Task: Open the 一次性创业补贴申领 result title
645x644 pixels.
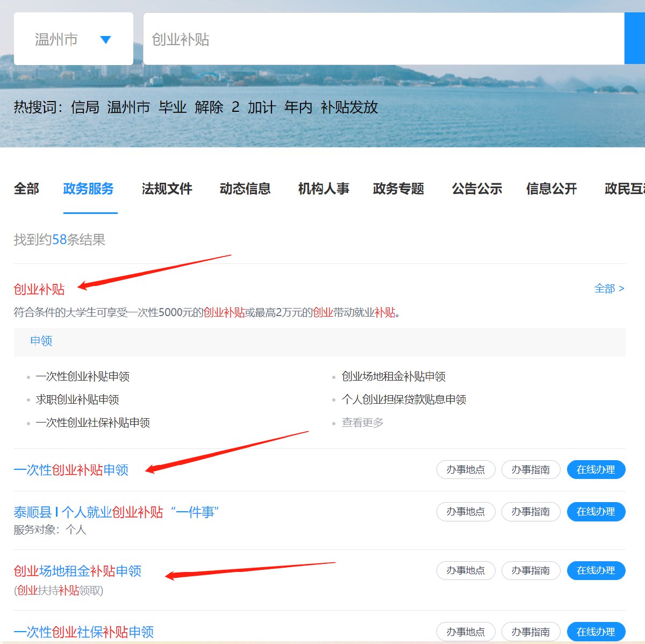Action: pyautogui.click(x=71, y=470)
